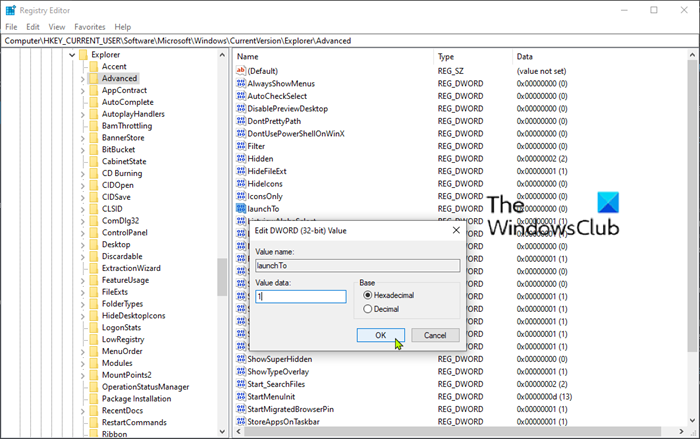
Task: Click the launchTo DWORD value icon
Action: [241, 209]
